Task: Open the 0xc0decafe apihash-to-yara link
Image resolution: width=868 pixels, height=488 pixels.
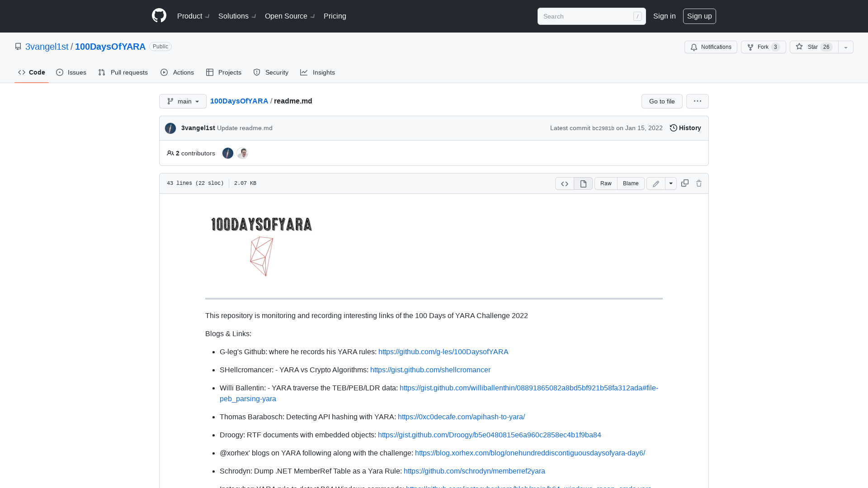Action: tap(461, 417)
